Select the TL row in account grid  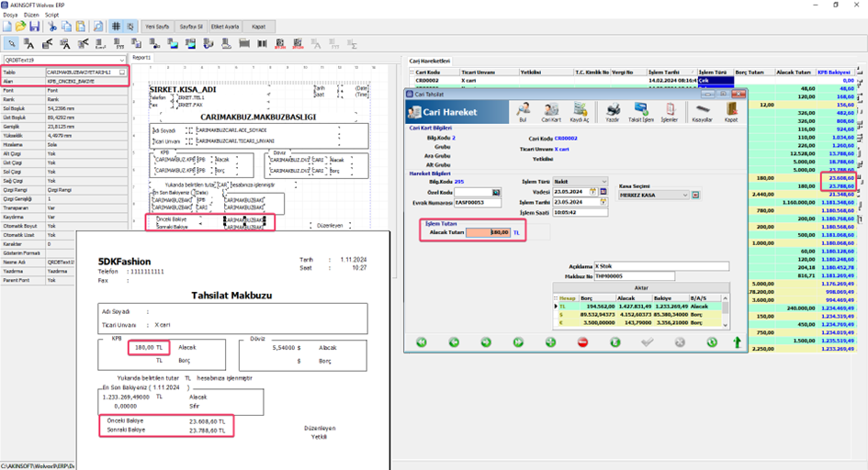[x=637, y=307]
